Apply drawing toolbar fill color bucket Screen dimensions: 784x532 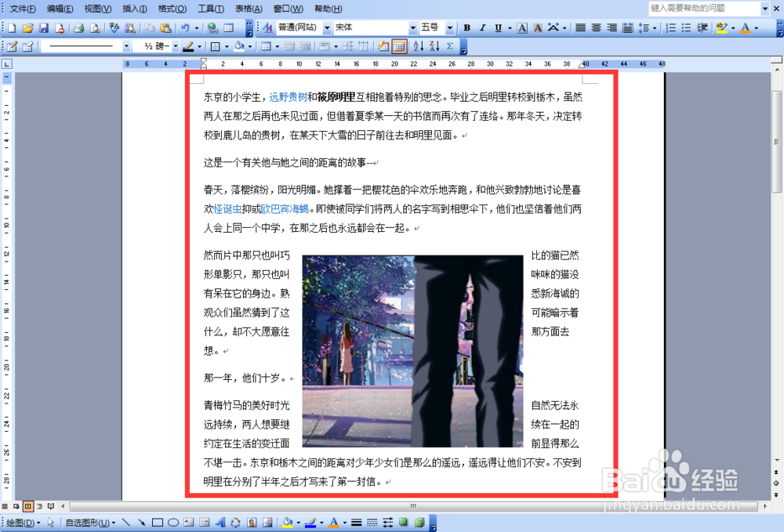[287, 523]
